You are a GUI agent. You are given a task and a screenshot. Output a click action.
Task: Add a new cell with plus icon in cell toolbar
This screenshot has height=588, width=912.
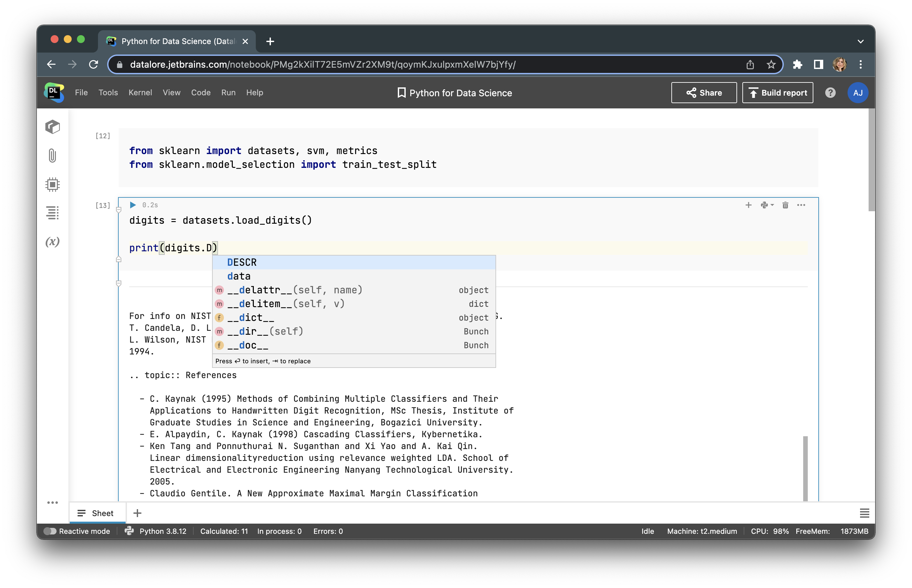749,205
